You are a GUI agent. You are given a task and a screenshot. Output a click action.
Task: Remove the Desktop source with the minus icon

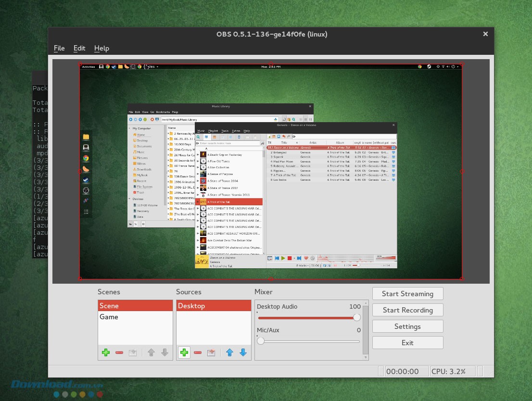pos(197,352)
